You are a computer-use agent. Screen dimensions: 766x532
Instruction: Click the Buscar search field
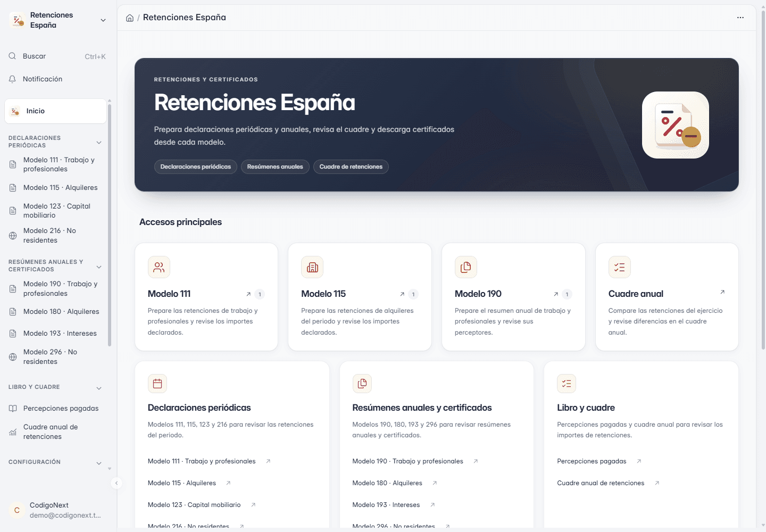(x=58, y=56)
